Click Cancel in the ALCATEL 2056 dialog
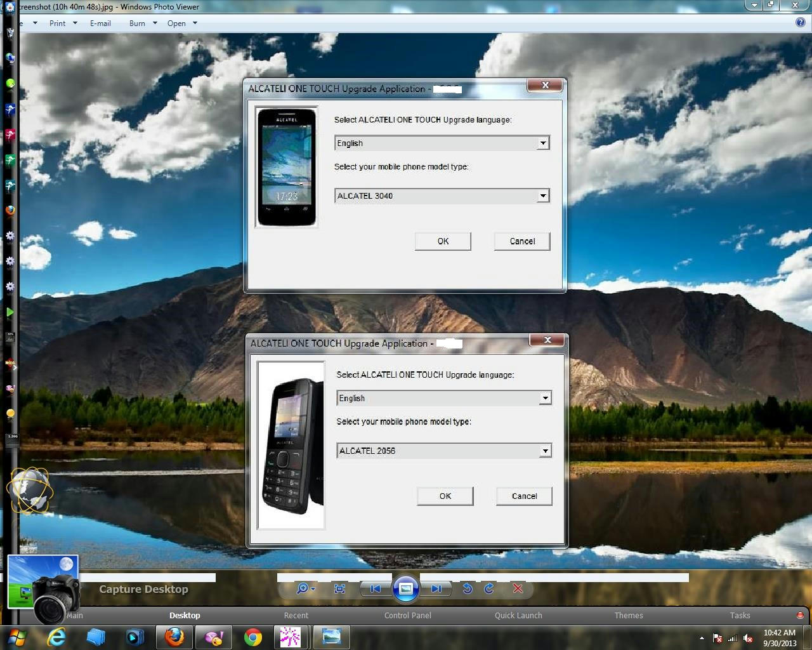 point(524,496)
